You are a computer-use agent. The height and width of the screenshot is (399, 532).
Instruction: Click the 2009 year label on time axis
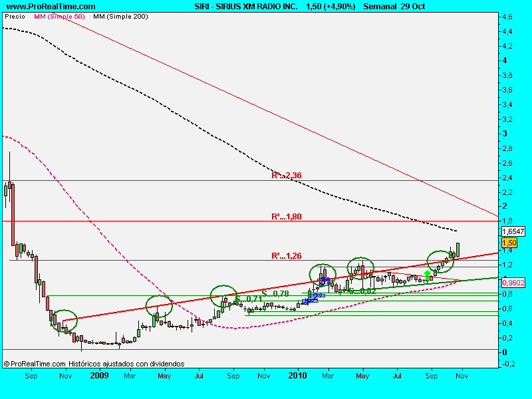pos(99,376)
